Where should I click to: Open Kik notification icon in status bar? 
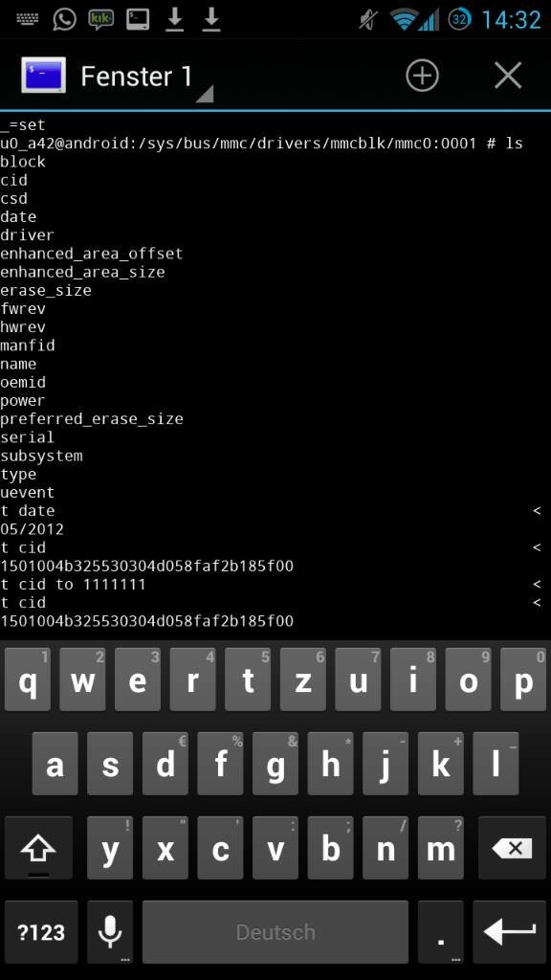click(x=100, y=19)
